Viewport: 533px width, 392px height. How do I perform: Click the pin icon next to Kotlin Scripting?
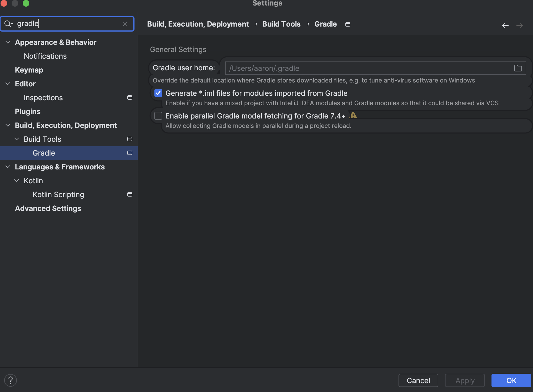130,194
